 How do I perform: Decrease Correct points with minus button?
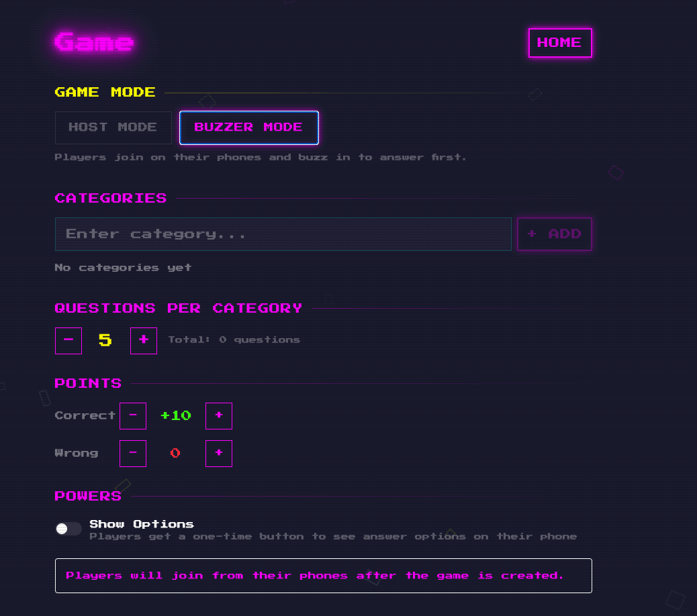click(x=133, y=416)
